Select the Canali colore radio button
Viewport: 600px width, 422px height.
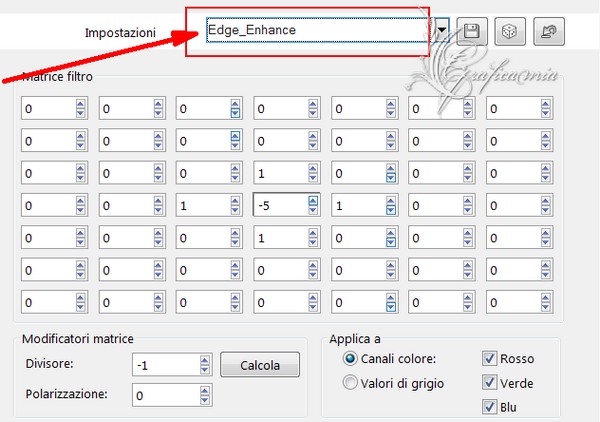pyautogui.click(x=350, y=359)
